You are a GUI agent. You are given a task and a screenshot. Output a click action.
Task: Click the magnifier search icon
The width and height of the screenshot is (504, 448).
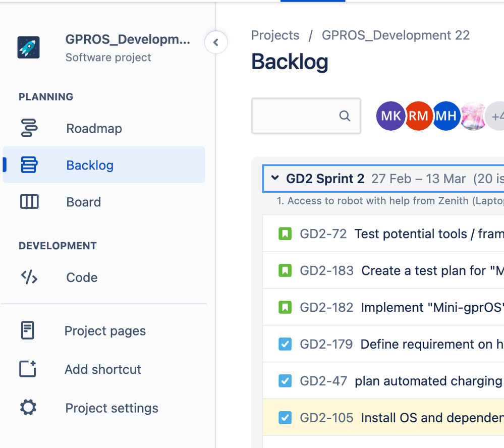pyautogui.click(x=345, y=116)
